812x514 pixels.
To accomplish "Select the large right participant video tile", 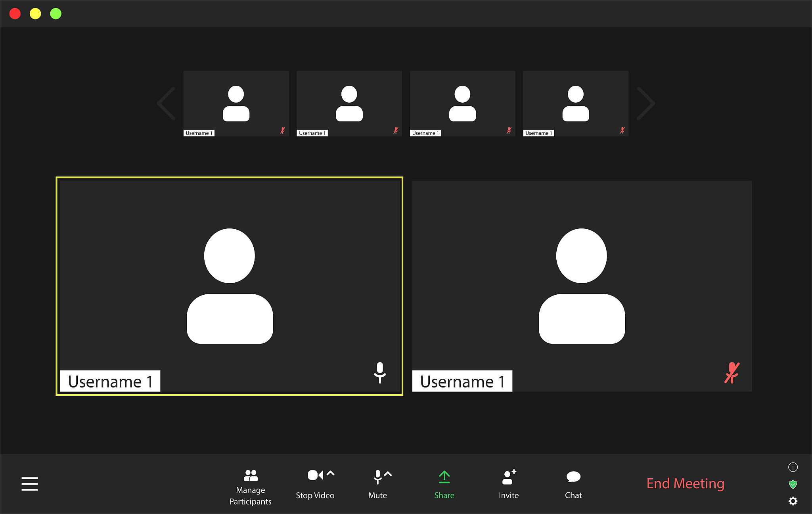I will click(582, 286).
